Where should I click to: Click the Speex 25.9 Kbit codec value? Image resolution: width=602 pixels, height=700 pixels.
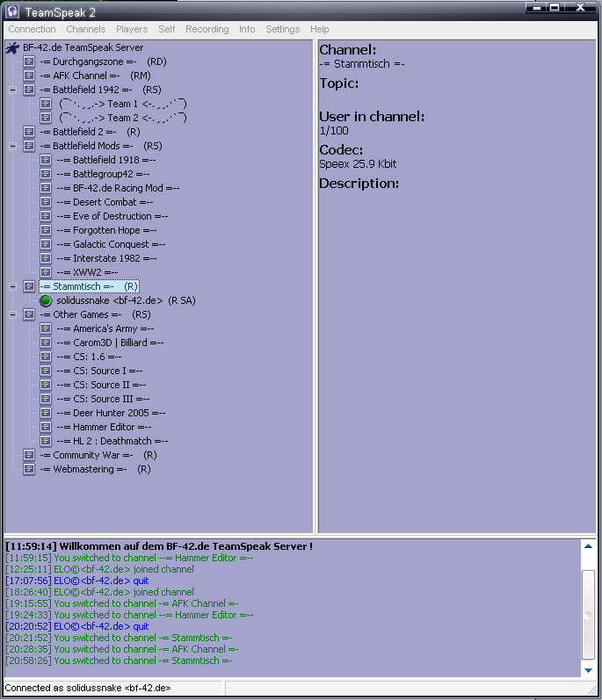pos(358,164)
